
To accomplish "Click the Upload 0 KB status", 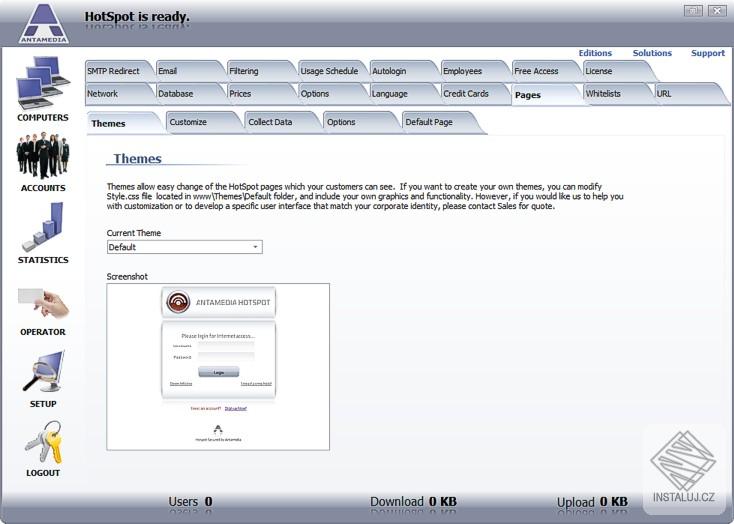I will pos(592,502).
